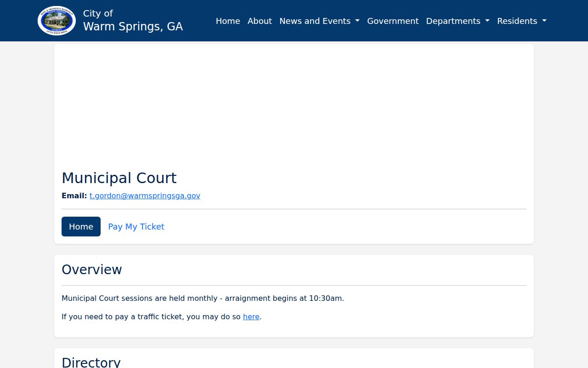Screen dimensions: 588x368
Task: Open the City of Warm Springs, GA title link
Action: pyautogui.click(x=133, y=21)
